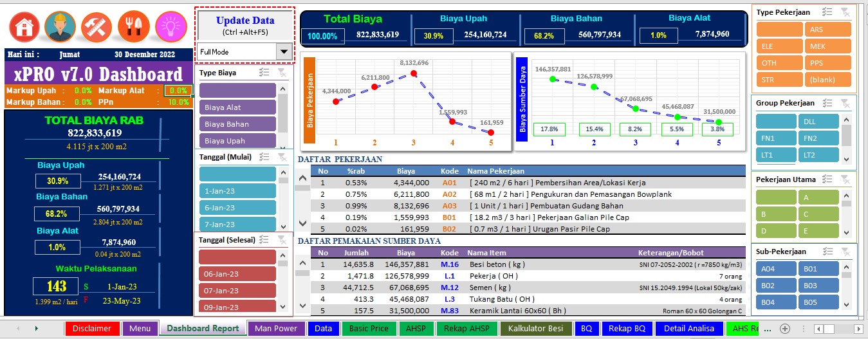Select Biaya Bahan in Type Biaya slicer

click(x=236, y=124)
